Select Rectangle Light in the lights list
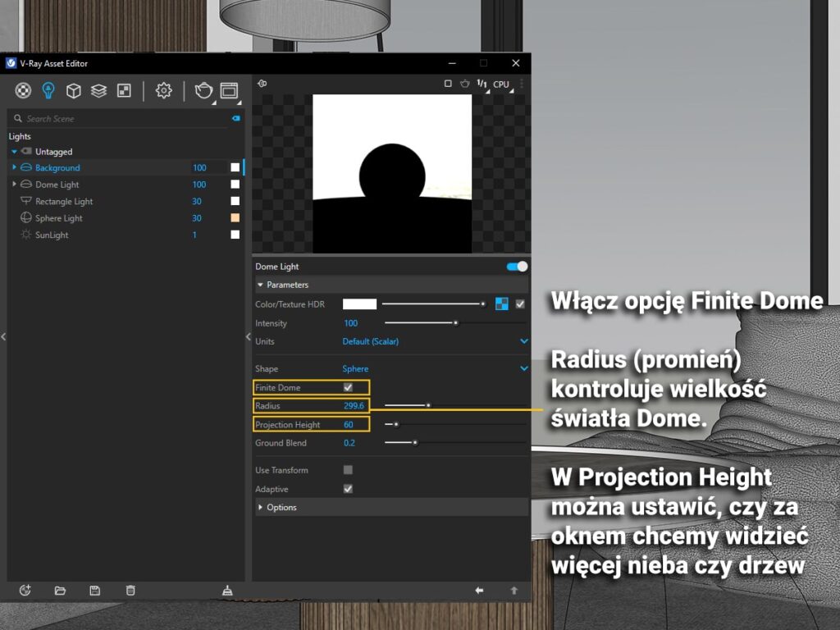Screen dimensions: 840x630 click(64, 202)
